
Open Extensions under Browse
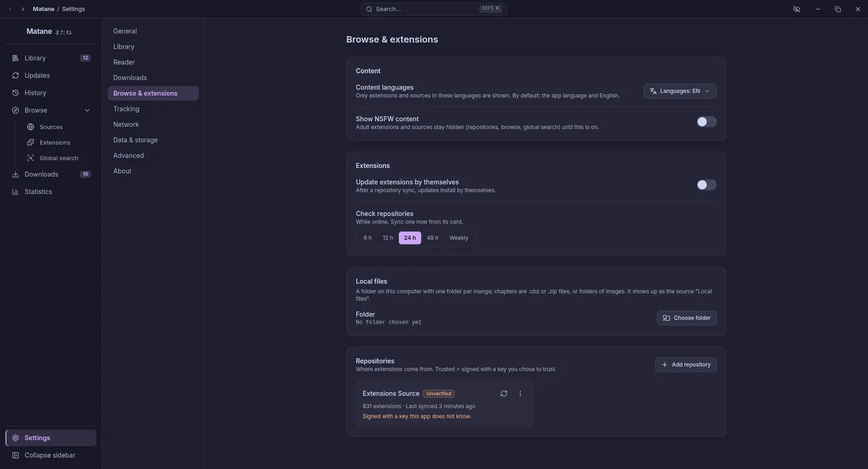[58, 143]
